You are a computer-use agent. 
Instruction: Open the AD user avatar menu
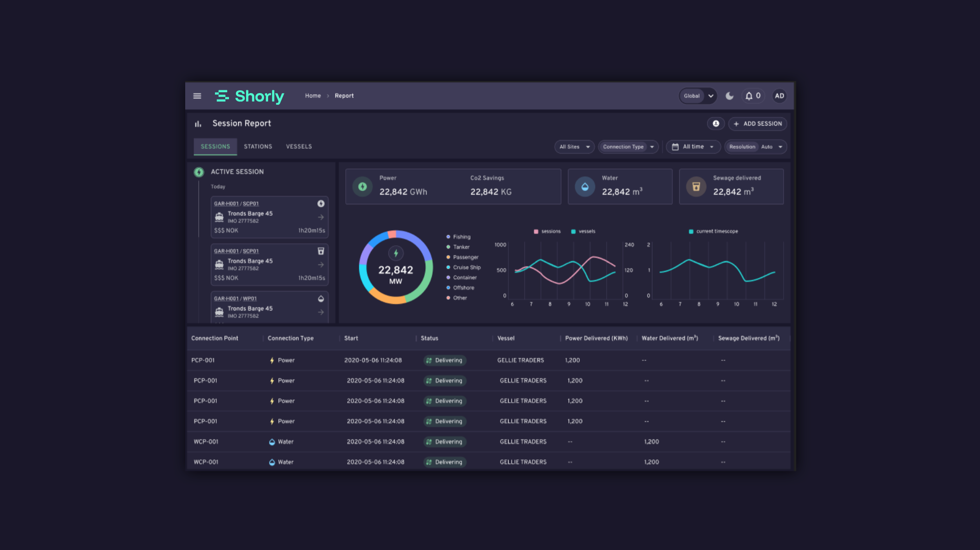point(779,96)
